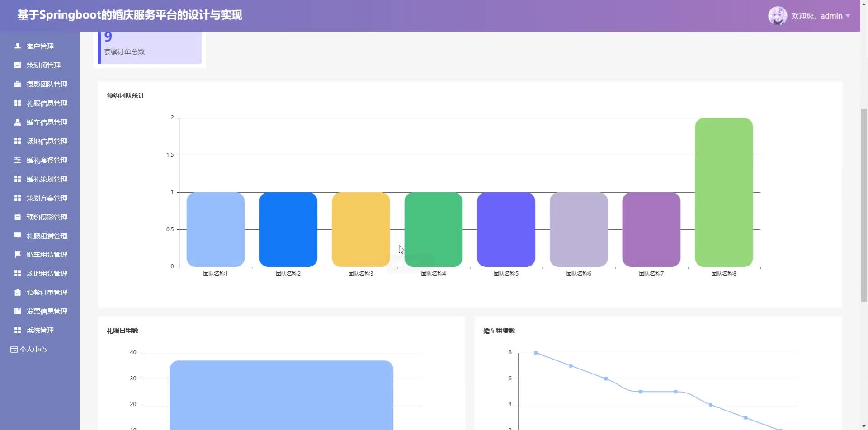Image resolution: width=868 pixels, height=430 pixels.
Task: Click the 策划师管理 chart icon
Action: [18, 65]
